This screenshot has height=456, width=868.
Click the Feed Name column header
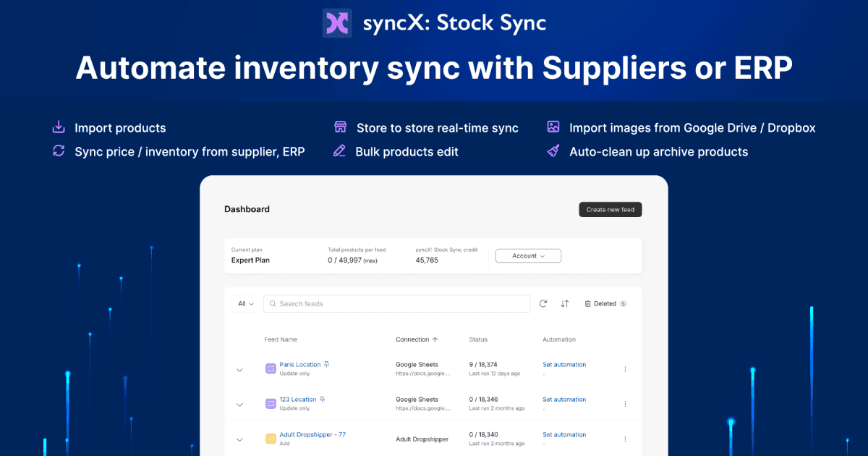click(x=281, y=339)
